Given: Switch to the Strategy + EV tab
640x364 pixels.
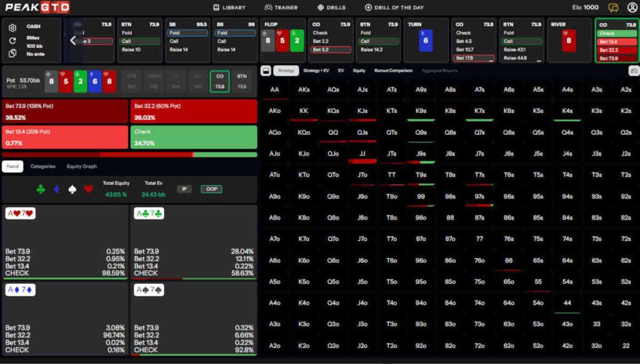Looking at the screenshot, I should click(x=316, y=71).
